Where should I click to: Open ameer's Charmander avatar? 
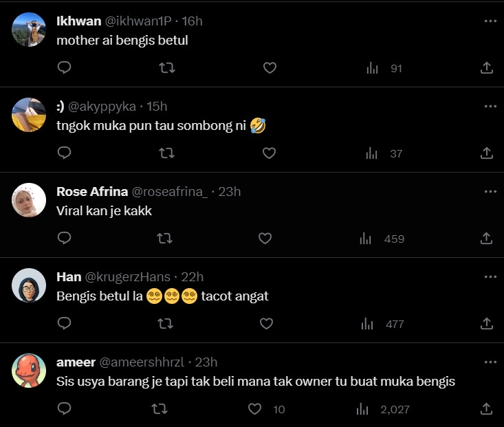point(30,371)
